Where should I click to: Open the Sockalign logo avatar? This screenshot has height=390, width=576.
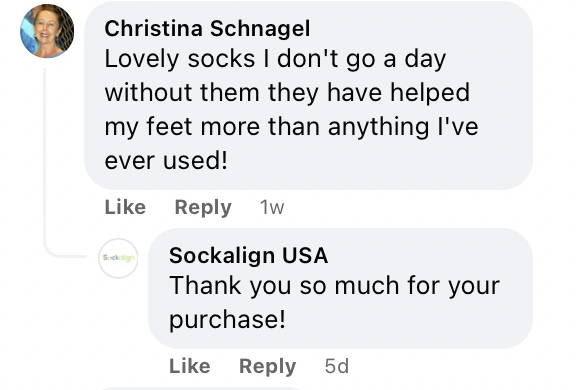pos(118,258)
